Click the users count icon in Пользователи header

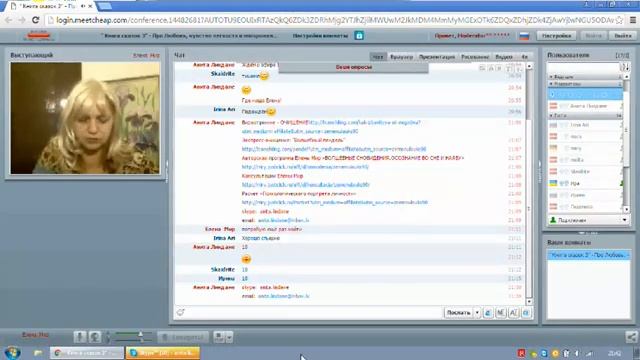pos(622,55)
